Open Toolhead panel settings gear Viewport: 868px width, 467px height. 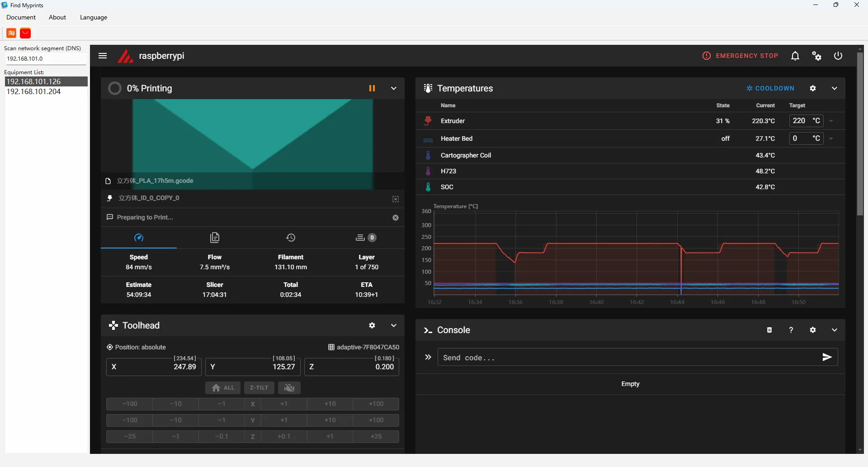pyautogui.click(x=372, y=325)
